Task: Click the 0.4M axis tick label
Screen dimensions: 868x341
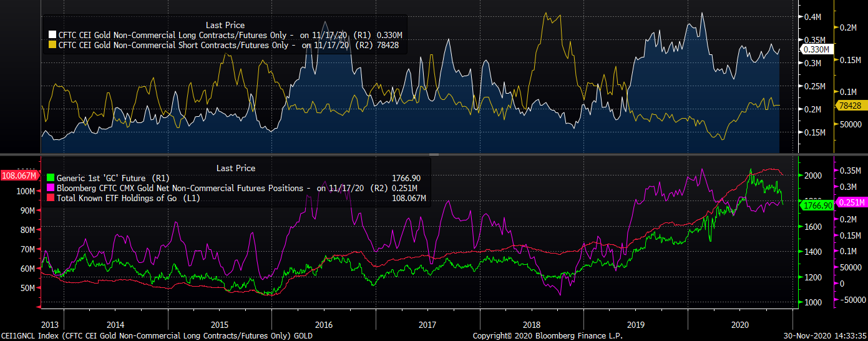Action: click(x=813, y=17)
